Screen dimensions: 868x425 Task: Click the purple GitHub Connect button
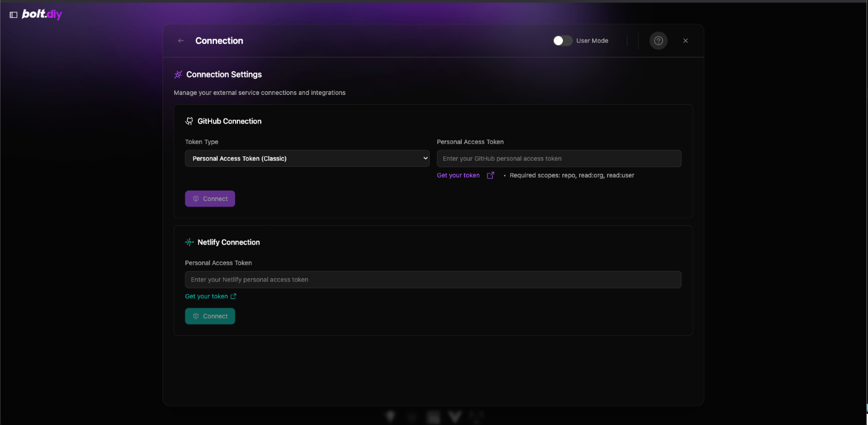[210, 199]
